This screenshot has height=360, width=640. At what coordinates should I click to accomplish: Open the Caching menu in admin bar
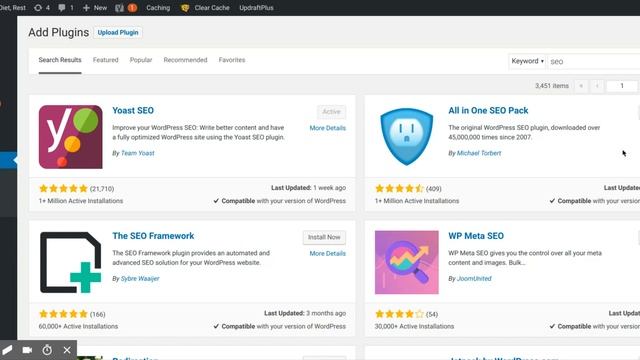158,8
